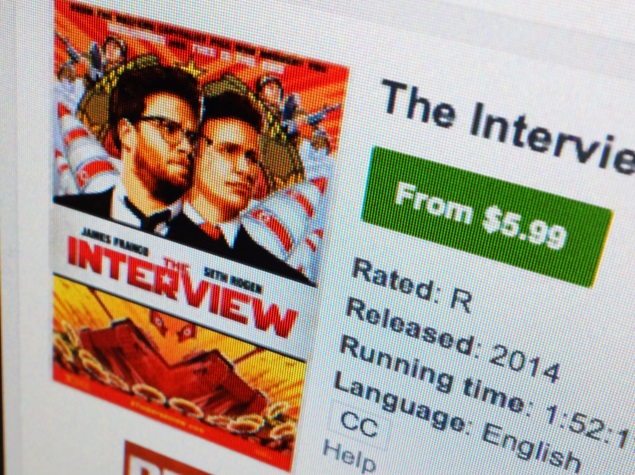Toggle the CC closed captions badge
Screen dimensions: 635x475
point(359,423)
